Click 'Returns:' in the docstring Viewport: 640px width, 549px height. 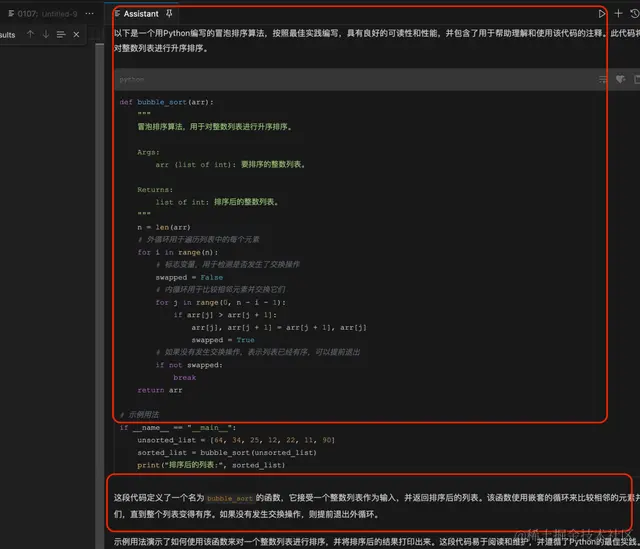coord(155,190)
